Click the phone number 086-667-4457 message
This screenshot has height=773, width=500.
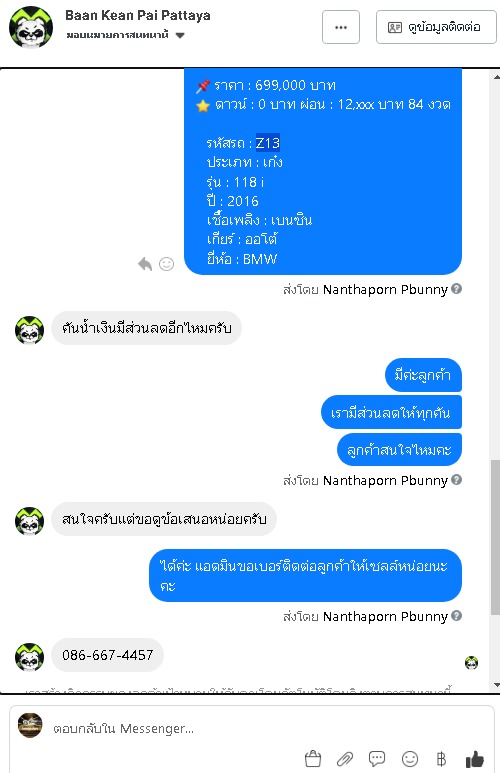click(107, 655)
